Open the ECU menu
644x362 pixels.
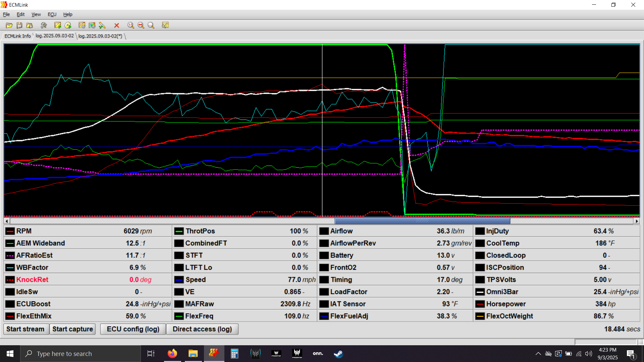52,14
